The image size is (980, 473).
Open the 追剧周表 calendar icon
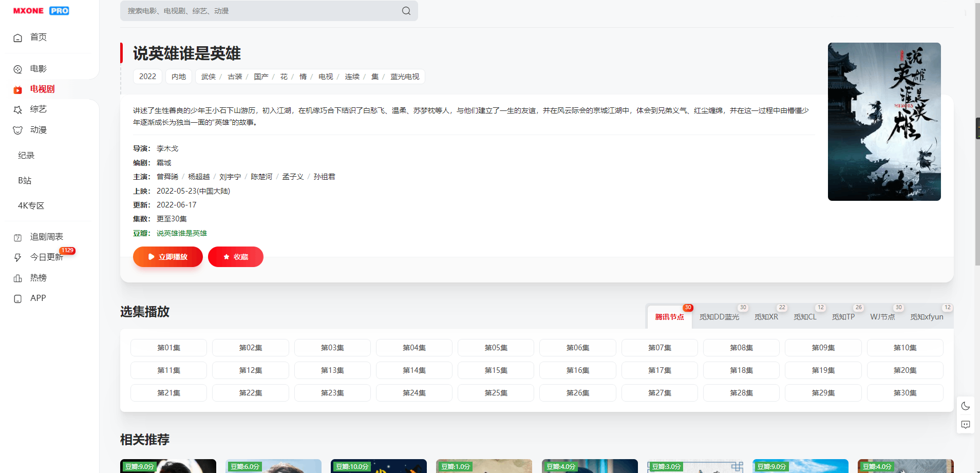[x=18, y=237]
